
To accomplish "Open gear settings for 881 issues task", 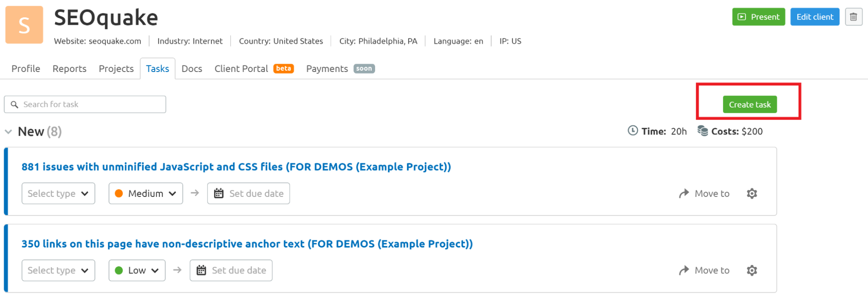I will click(752, 193).
